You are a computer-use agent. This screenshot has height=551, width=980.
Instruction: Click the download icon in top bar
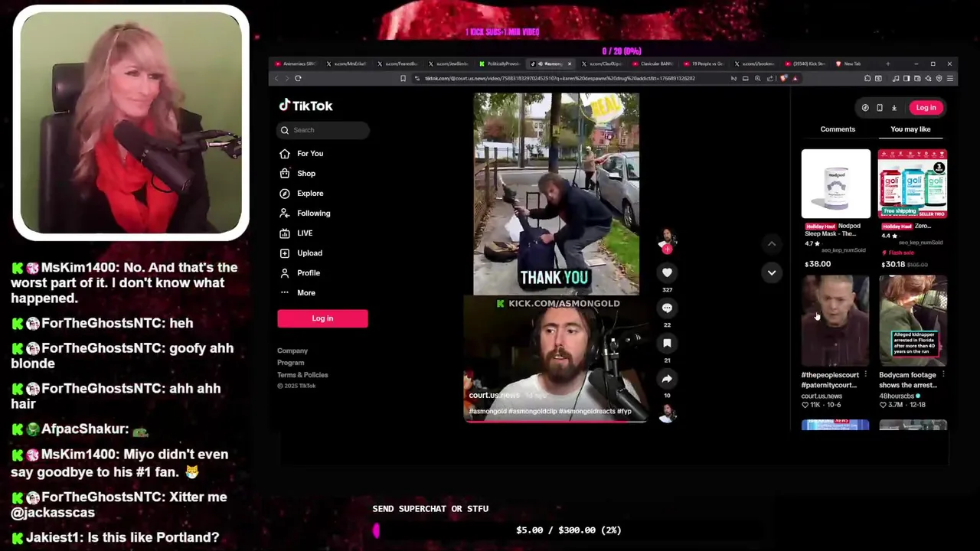[893, 108]
